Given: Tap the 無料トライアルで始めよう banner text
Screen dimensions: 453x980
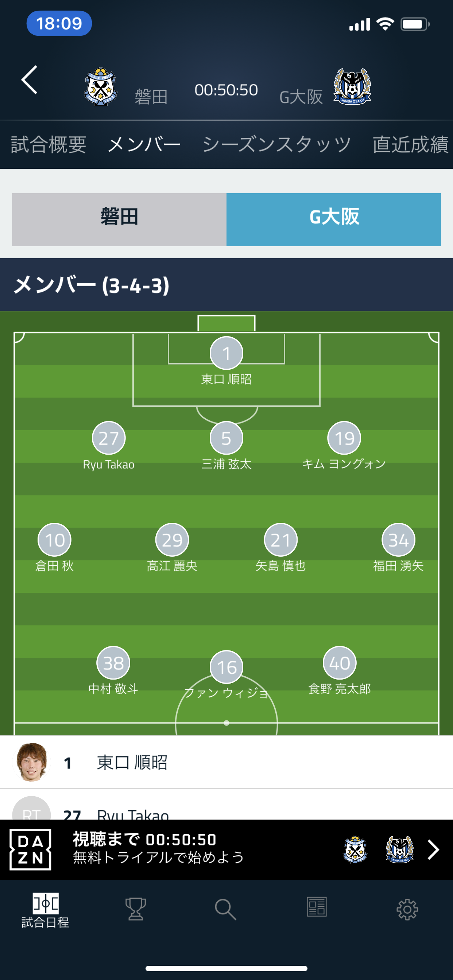Looking at the screenshot, I should coord(158,857).
